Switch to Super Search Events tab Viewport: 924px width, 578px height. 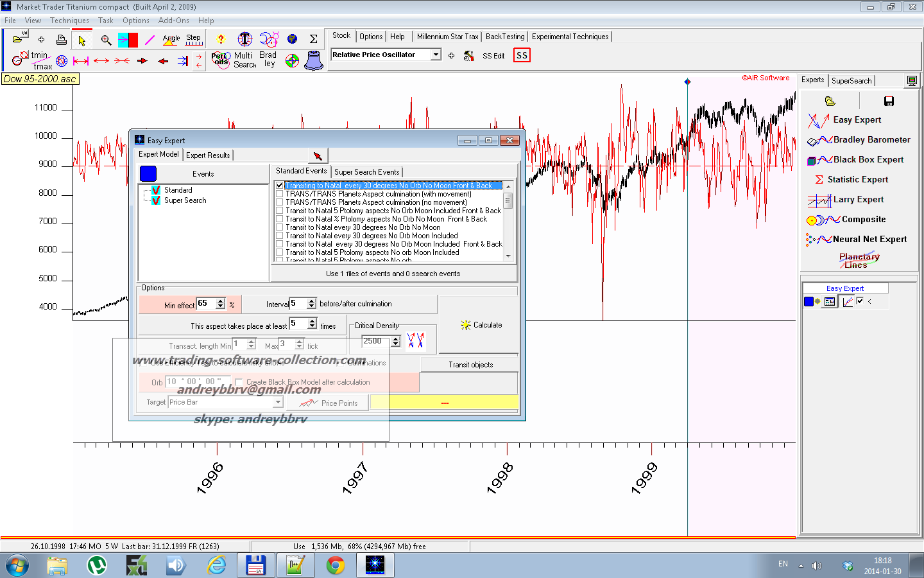[x=366, y=172]
